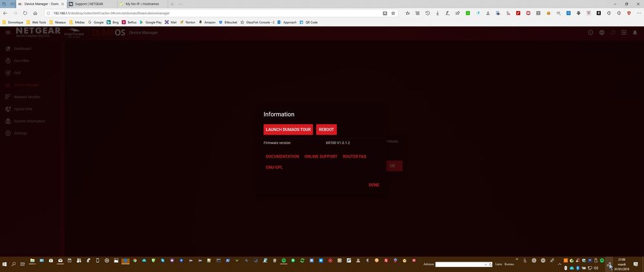Open the Google bookmark
This screenshot has height=272, width=644.
96,22
